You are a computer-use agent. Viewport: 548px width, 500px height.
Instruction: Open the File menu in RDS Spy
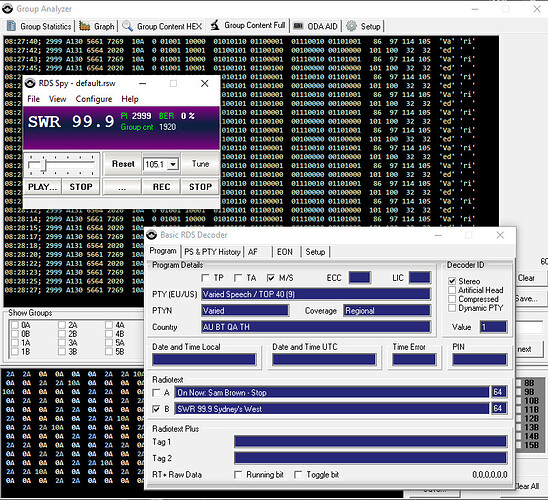click(34, 99)
